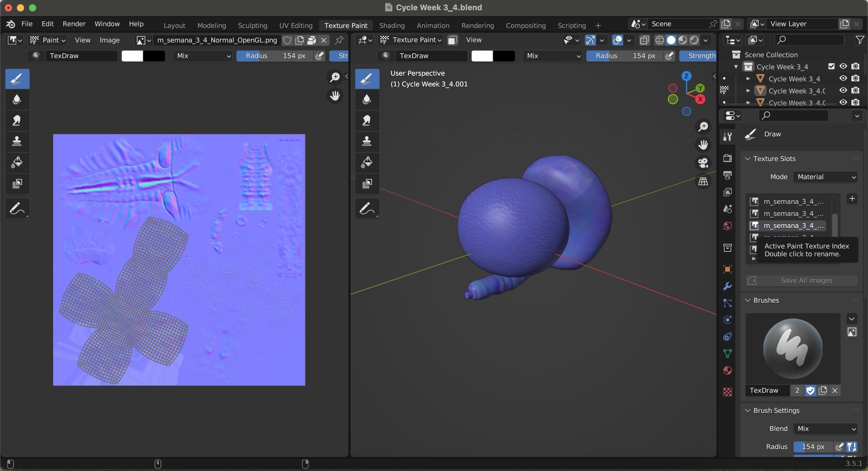
Task: Click the hand icon to move the 3D view
Action: point(703,145)
